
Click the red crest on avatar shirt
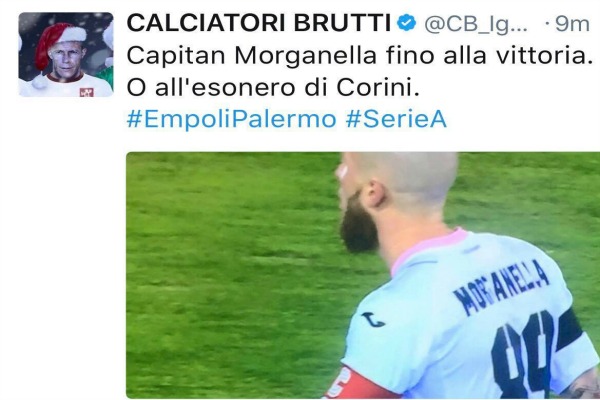[x=86, y=92]
